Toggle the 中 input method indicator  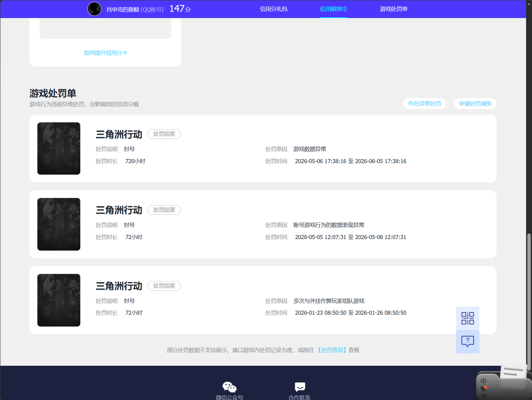(483, 381)
